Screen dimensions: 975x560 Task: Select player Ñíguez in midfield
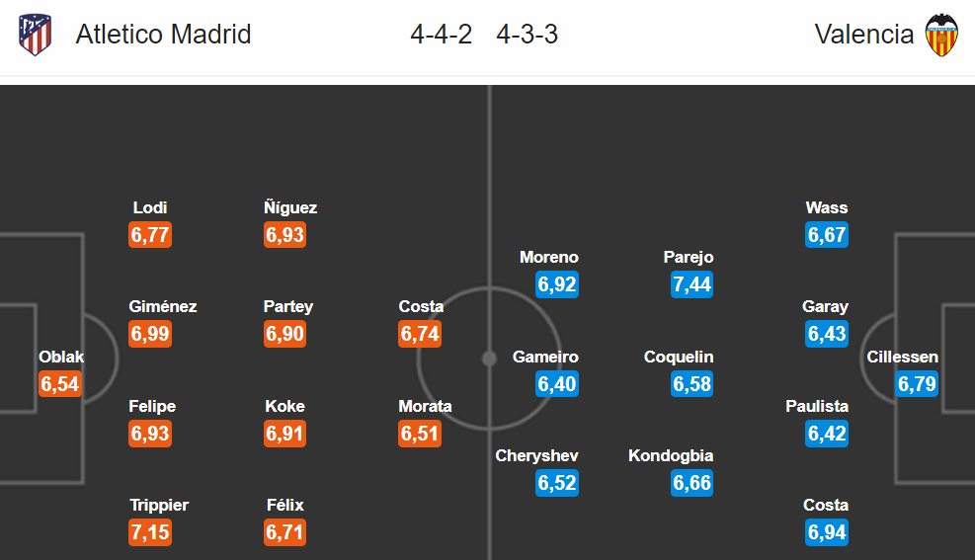click(290, 207)
